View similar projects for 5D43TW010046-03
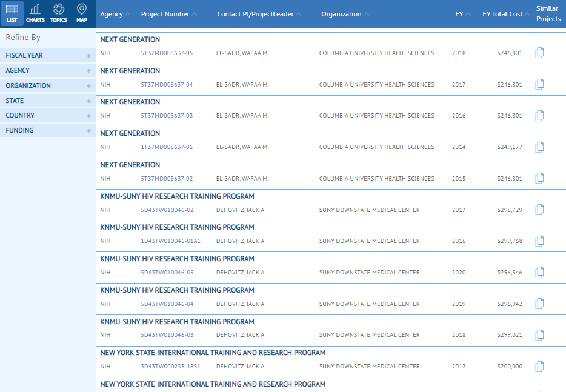 (539, 335)
